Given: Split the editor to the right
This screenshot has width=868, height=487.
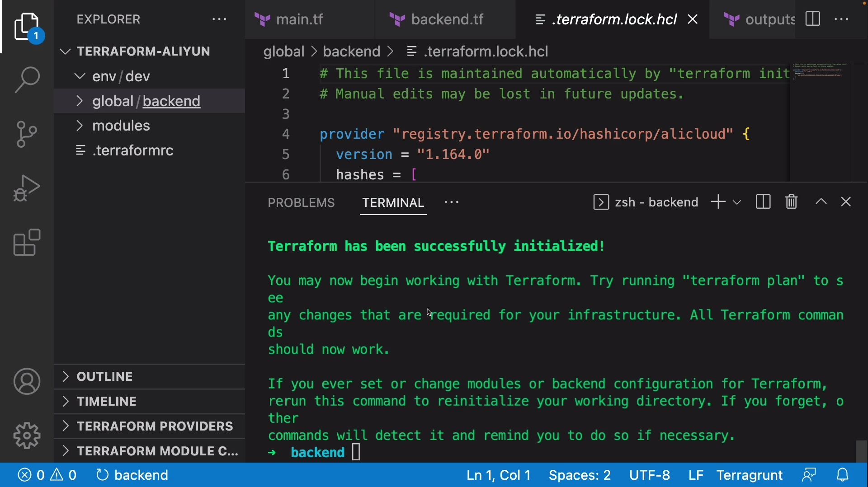Looking at the screenshot, I should point(813,19).
